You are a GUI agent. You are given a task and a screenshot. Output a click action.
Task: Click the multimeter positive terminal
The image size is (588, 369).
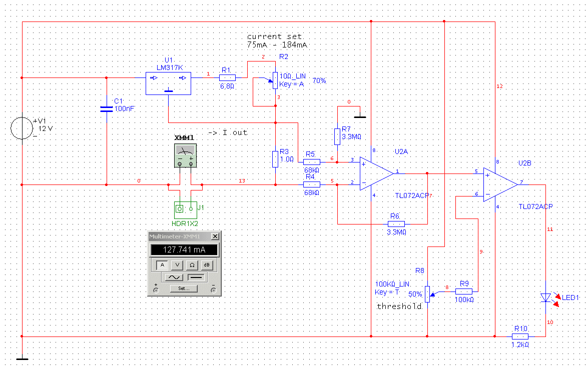pos(156,290)
